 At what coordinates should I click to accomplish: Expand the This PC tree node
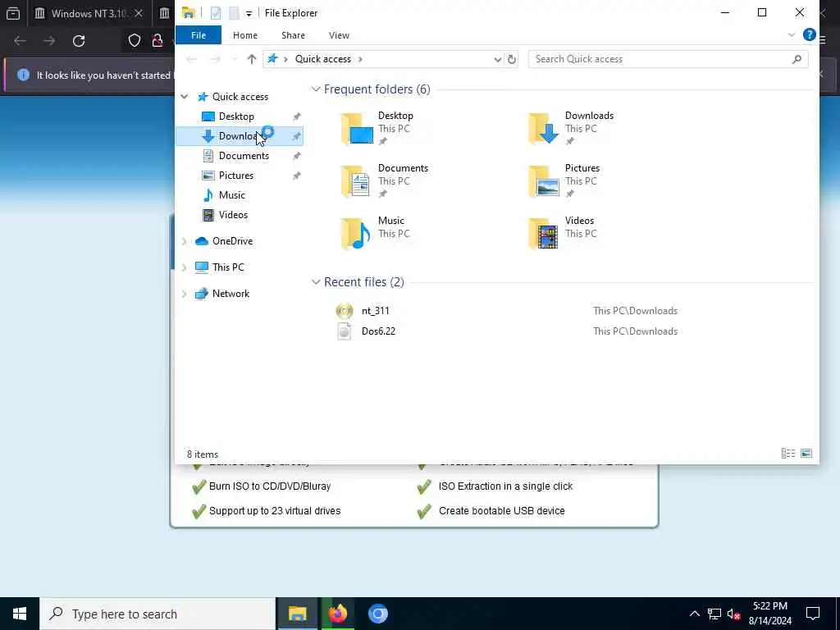[185, 267]
